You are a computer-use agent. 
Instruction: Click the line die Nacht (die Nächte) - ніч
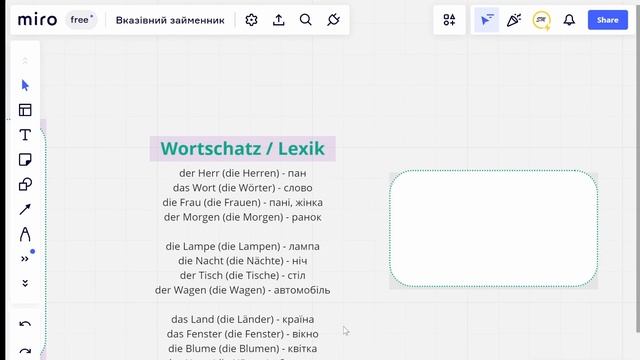tap(242, 261)
